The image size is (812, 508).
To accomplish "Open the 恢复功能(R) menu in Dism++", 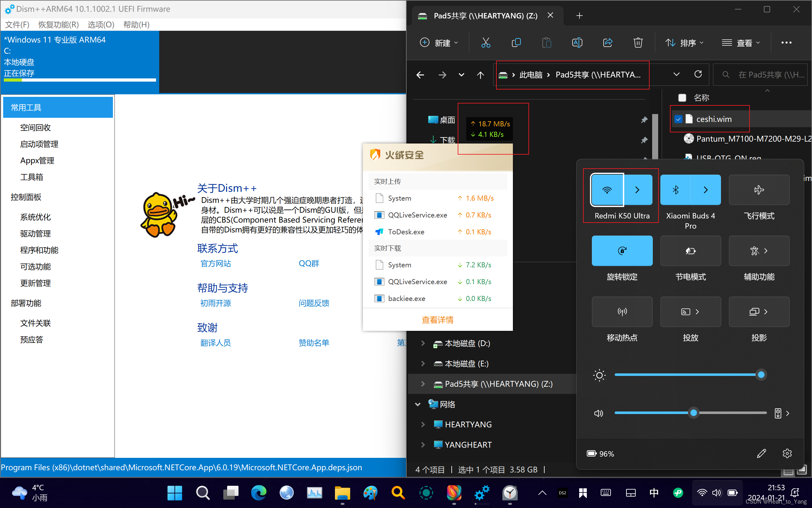I will tap(58, 24).
